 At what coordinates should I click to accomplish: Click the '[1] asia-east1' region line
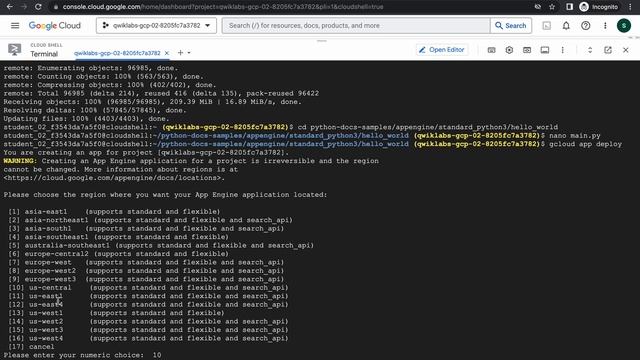[x=114, y=212]
